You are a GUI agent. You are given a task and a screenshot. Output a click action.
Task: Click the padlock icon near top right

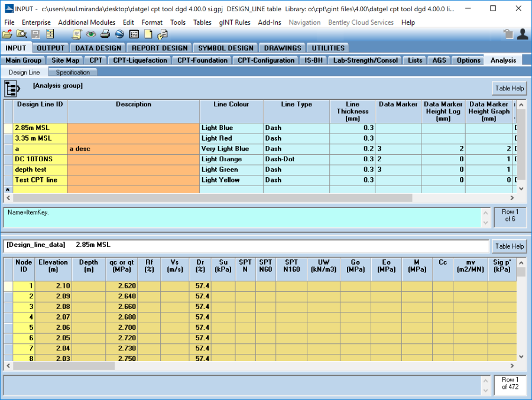click(508, 34)
